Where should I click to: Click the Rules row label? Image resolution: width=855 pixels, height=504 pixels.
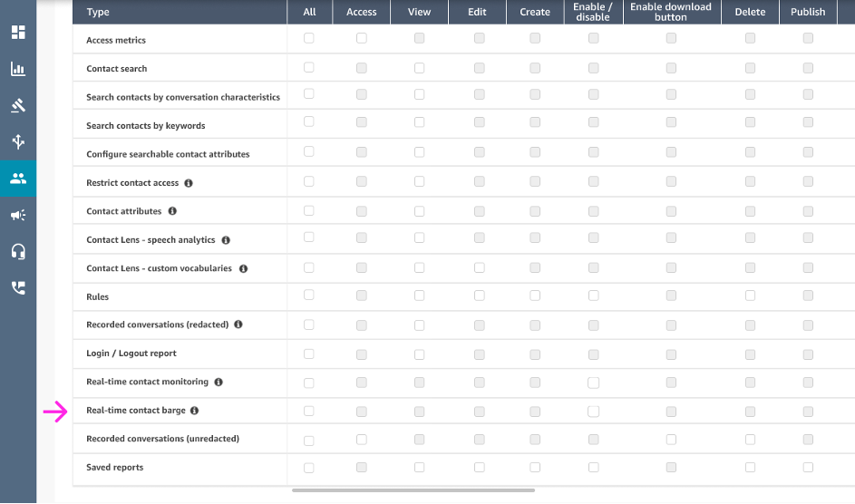[98, 297]
